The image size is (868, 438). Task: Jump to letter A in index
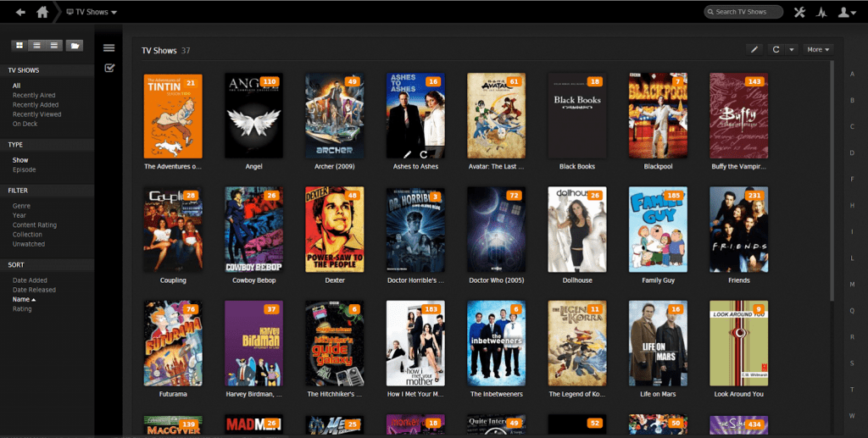click(853, 74)
